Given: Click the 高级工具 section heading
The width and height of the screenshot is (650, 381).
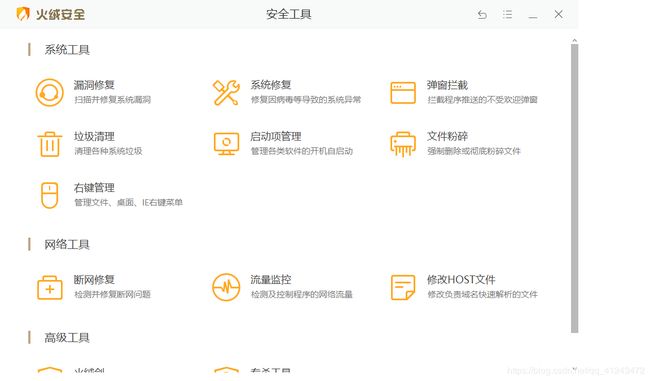Looking at the screenshot, I should click(x=67, y=338).
